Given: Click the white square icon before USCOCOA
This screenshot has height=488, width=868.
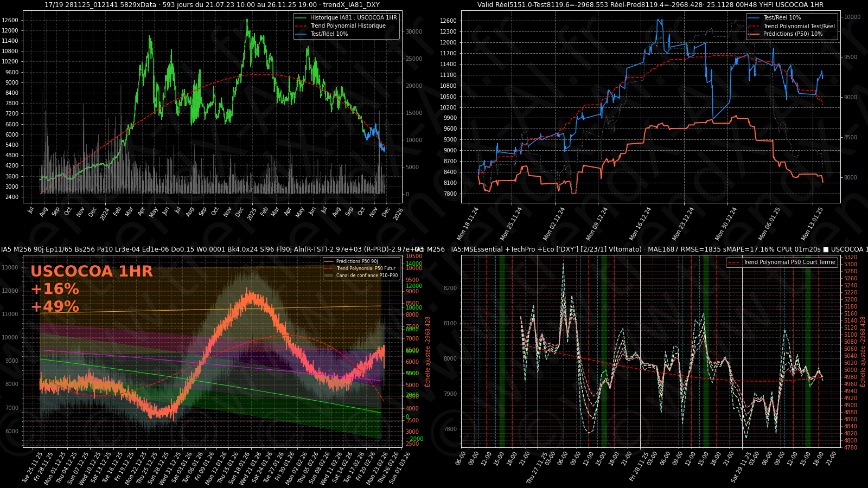Looking at the screenshot, I should 826,249.
